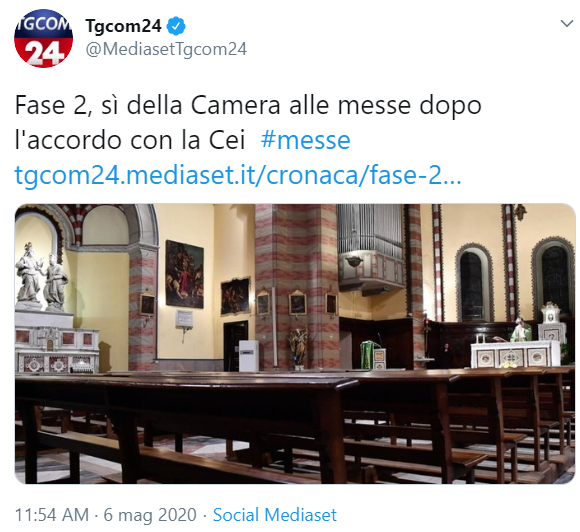
Task: Expand the tweet options chevron
Action: tap(567, 24)
